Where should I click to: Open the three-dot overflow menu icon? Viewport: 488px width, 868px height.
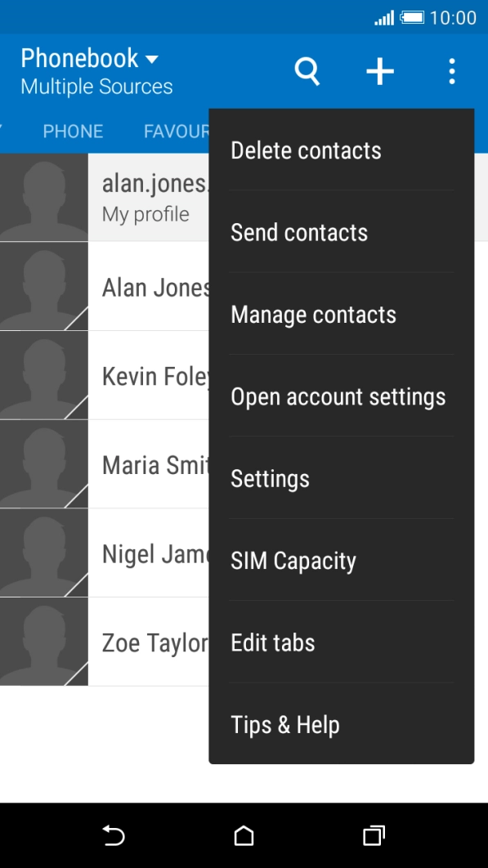[x=451, y=71]
